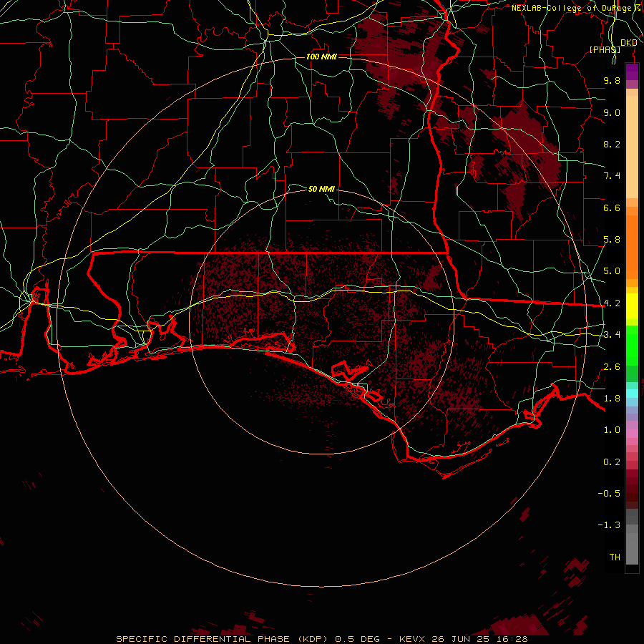Screen dimensions: 644x644
Task: Pick the yellow band in the color bar
Action: (632, 306)
